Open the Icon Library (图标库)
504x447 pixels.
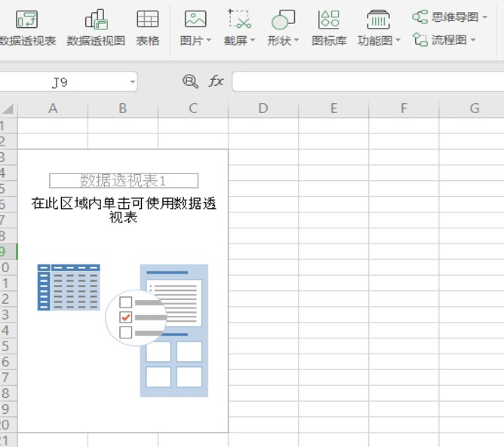coord(329,20)
